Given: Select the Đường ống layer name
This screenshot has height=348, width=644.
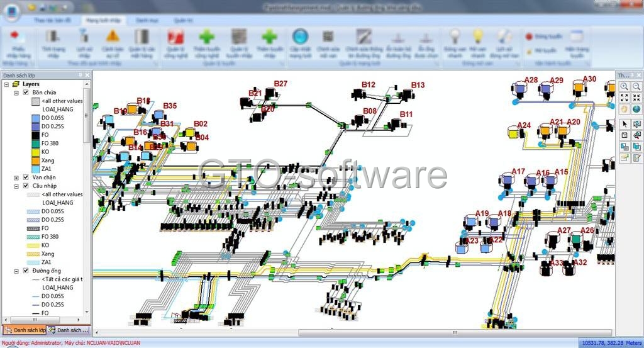Looking at the screenshot, I should tap(47, 271).
